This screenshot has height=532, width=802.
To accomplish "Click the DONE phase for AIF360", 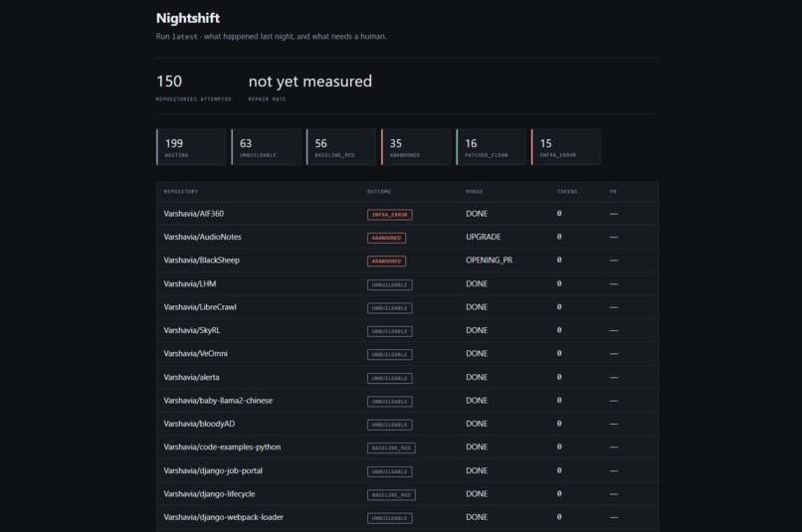I will click(477, 214).
